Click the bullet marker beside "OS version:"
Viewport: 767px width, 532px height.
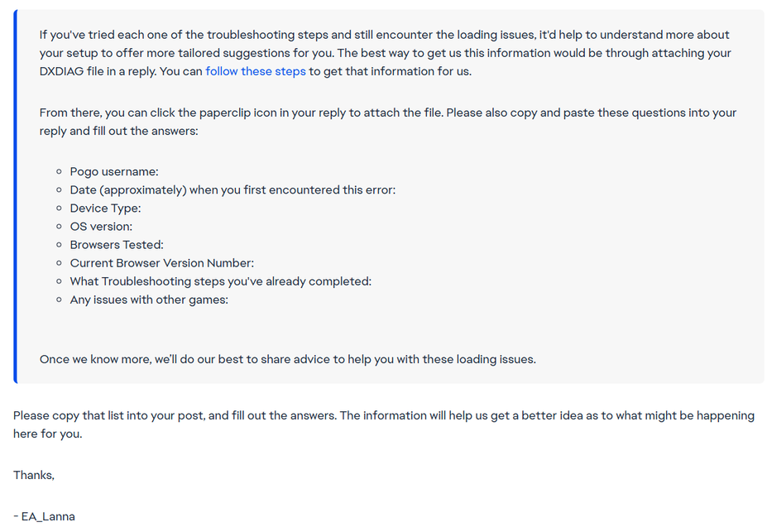60,227
